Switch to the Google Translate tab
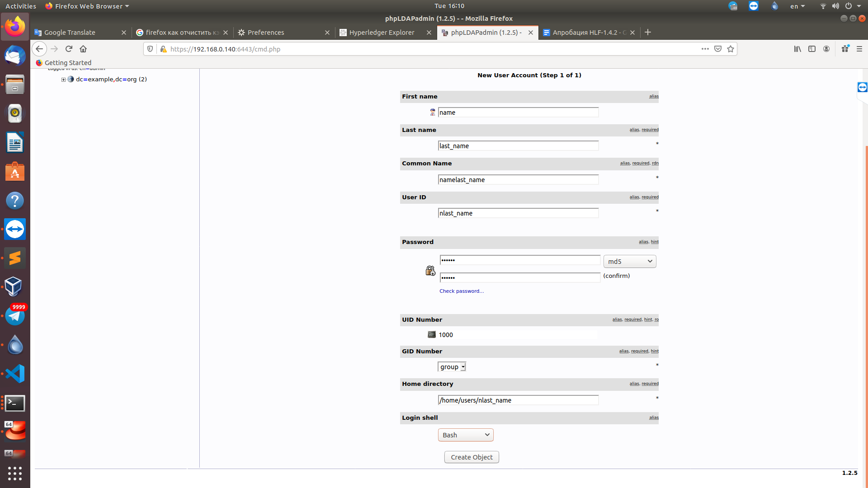 pyautogui.click(x=70, y=33)
